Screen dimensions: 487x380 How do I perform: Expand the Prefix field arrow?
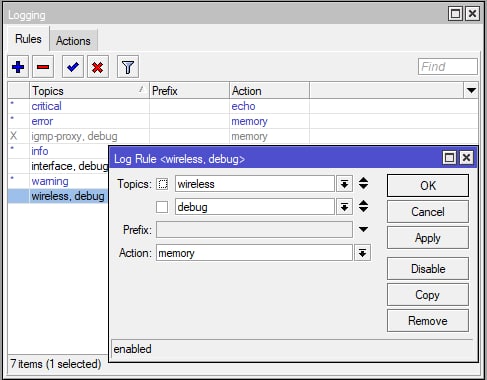coord(363,229)
